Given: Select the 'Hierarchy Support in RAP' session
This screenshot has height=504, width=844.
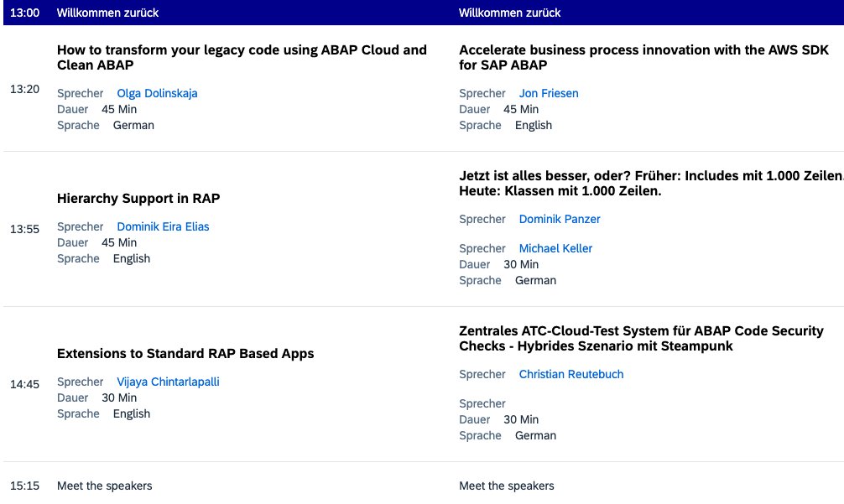Looking at the screenshot, I should (138, 199).
